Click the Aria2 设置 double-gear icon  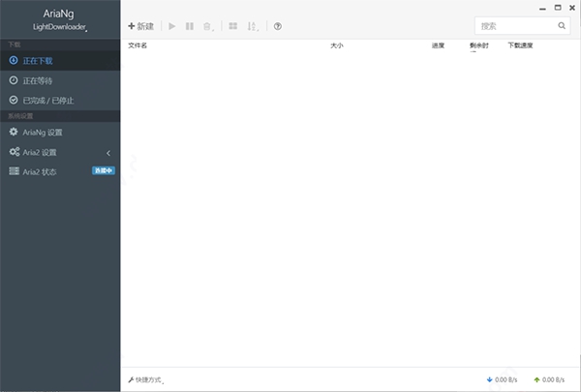click(x=15, y=152)
